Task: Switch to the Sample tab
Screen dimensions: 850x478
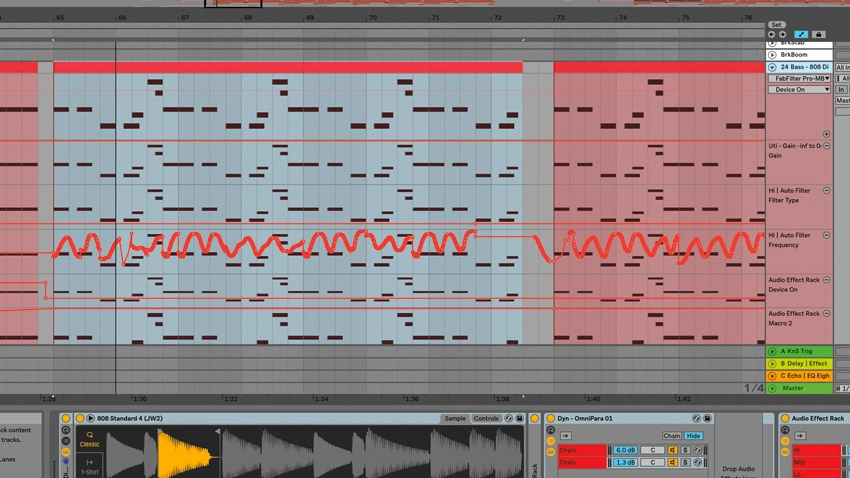Action: (455, 418)
